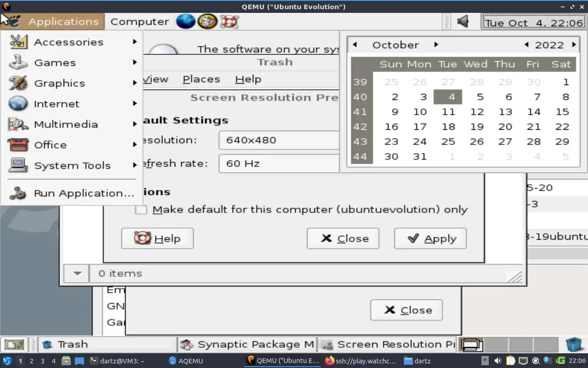This screenshot has width=588, height=368.
Task: Click Show Desktop button in bottom panel
Action: [x=14, y=344]
